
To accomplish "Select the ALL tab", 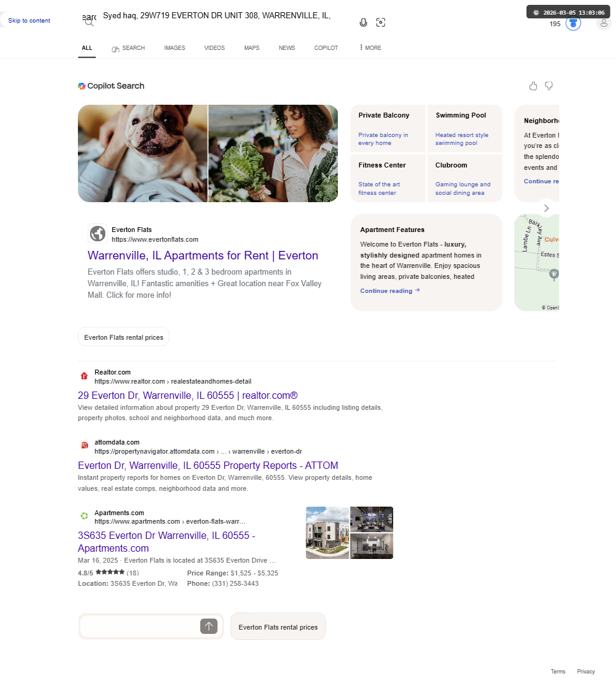I will pyautogui.click(x=87, y=48).
